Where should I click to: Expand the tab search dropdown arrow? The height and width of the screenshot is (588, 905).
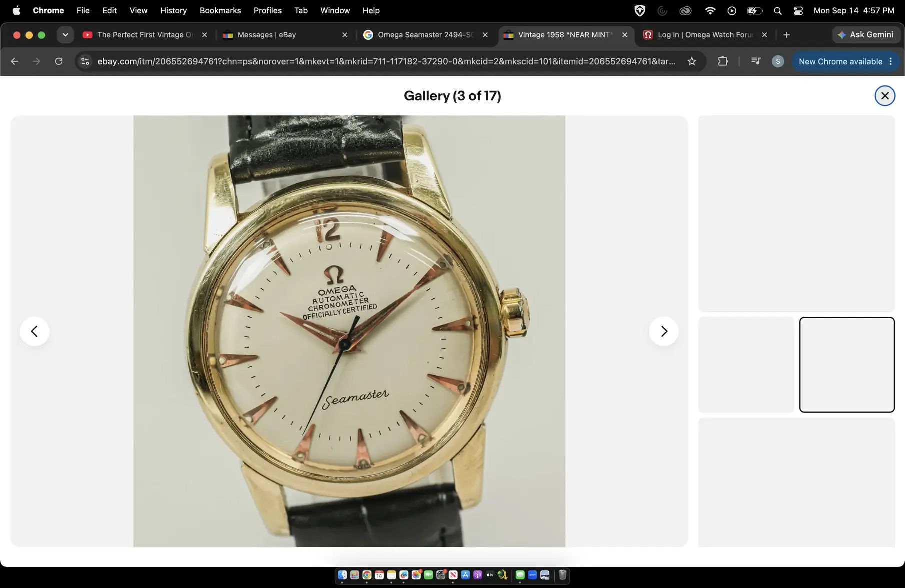point(65,35)
